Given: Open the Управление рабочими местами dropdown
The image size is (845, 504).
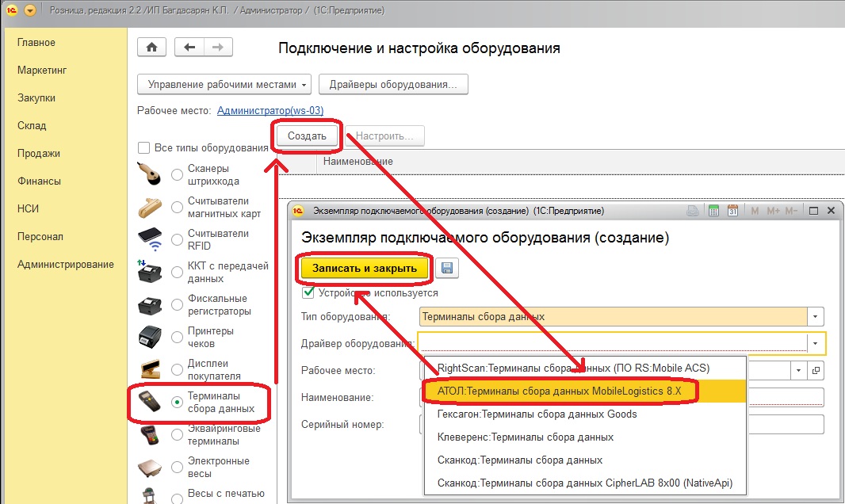Looking at the screenshot, I should coord(224,85).
